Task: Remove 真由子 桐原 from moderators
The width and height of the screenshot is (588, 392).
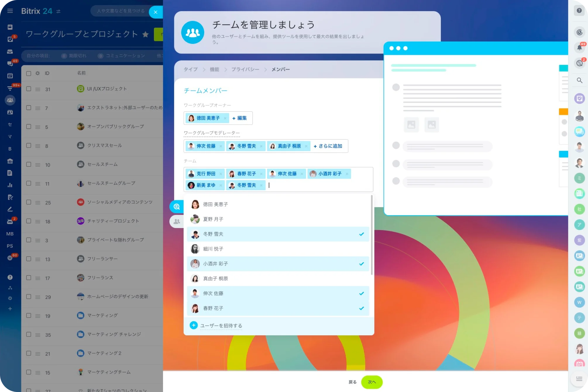Action: [306, 146]
